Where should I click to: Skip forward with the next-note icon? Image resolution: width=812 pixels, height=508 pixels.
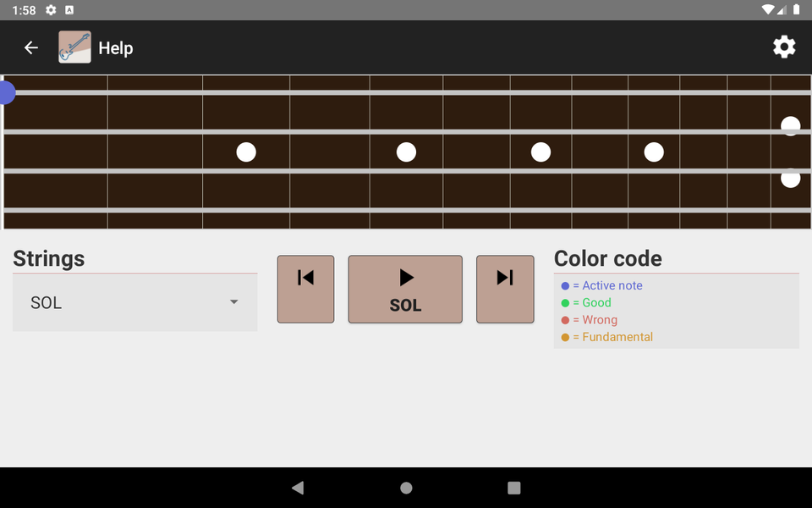505,289
